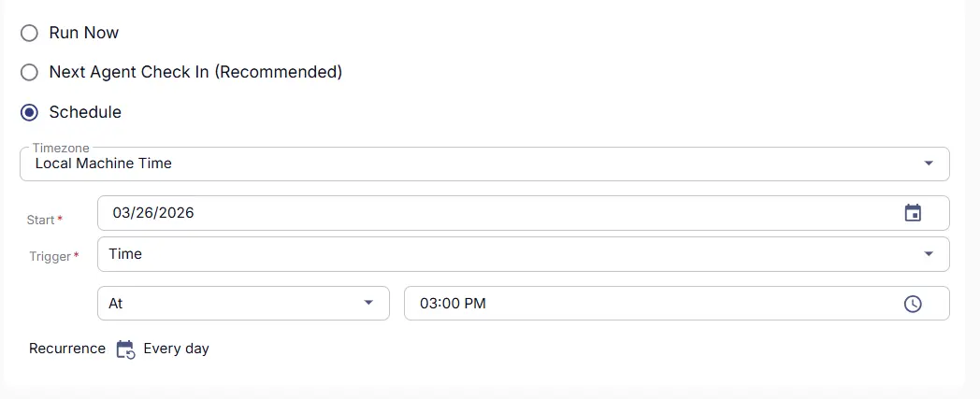Click the "Time" value in Trigger box
The width and height of the screenshot is (980, 399).
[x=125, y=254]
